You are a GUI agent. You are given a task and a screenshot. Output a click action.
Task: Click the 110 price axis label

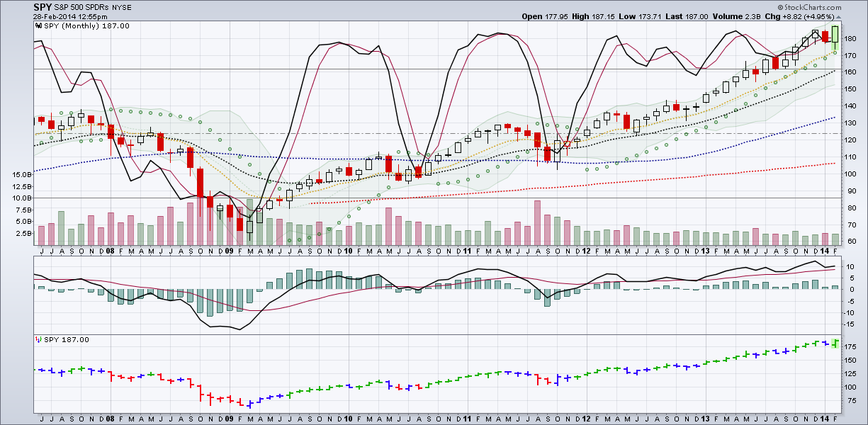click(x=852, y=157)
